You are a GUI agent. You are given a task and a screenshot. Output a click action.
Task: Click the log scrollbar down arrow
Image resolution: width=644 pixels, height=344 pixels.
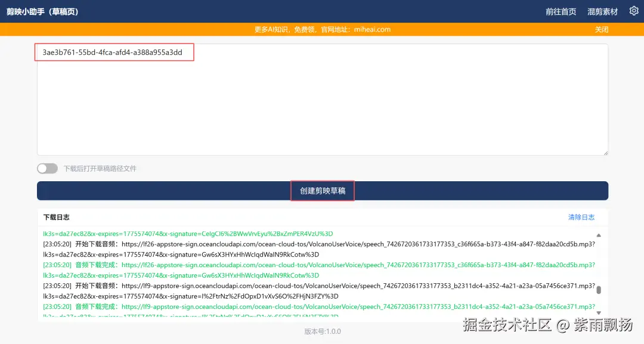599,313
